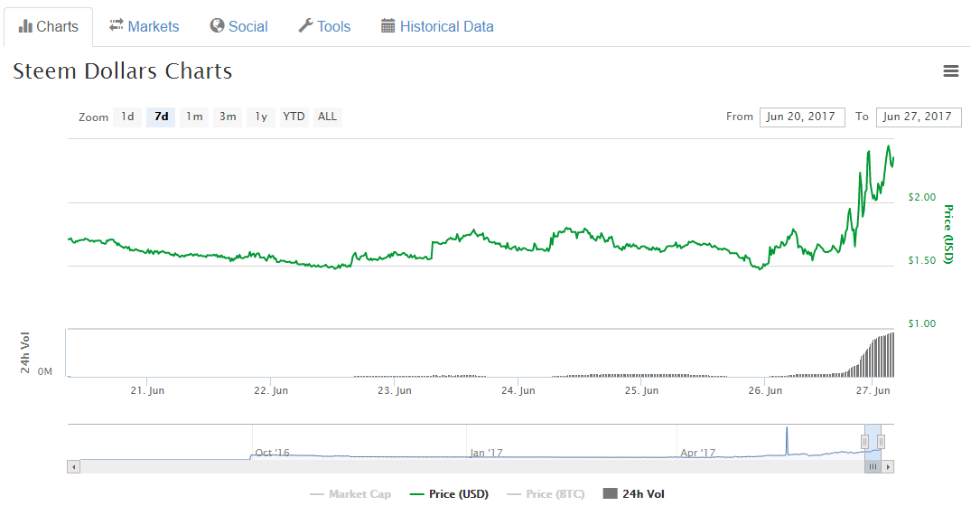The image size is (980, 506).
Task: Click the globe icon beside Social
Action: click(x=217, y=25)
